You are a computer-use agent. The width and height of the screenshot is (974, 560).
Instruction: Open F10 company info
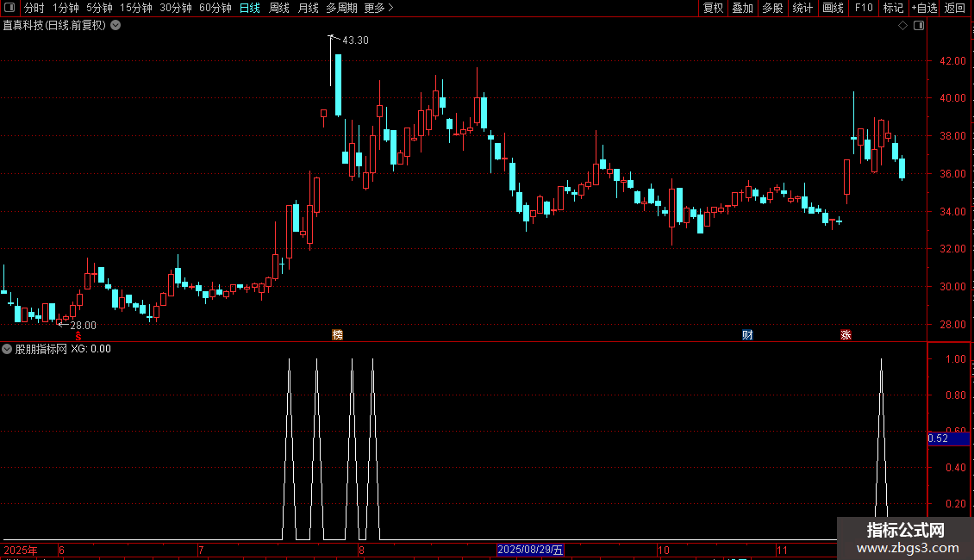[x=864, y=8]
